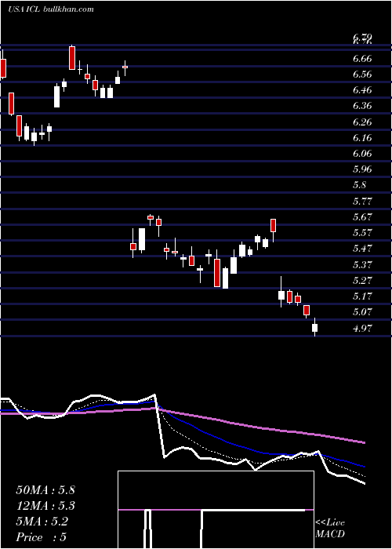This screenshot has width=392, height=549.
Task: Click the tall red candle at 6.70 high
Action: [x=72, y=58]
